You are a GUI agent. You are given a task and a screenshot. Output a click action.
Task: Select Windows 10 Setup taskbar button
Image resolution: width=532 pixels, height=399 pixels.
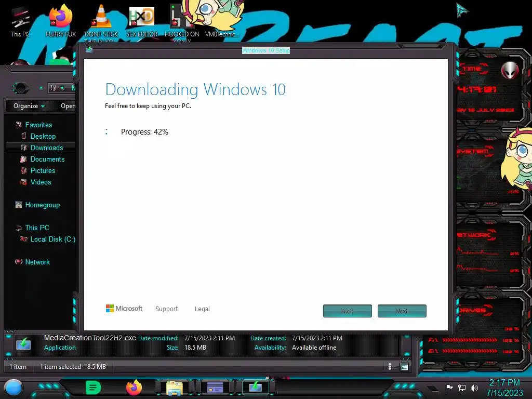click(x=256, y=387)
